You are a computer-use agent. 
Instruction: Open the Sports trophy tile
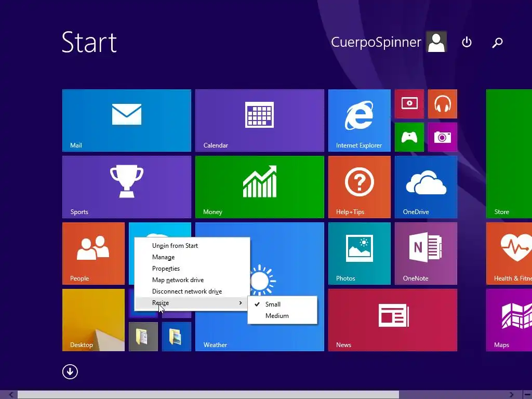127,187
